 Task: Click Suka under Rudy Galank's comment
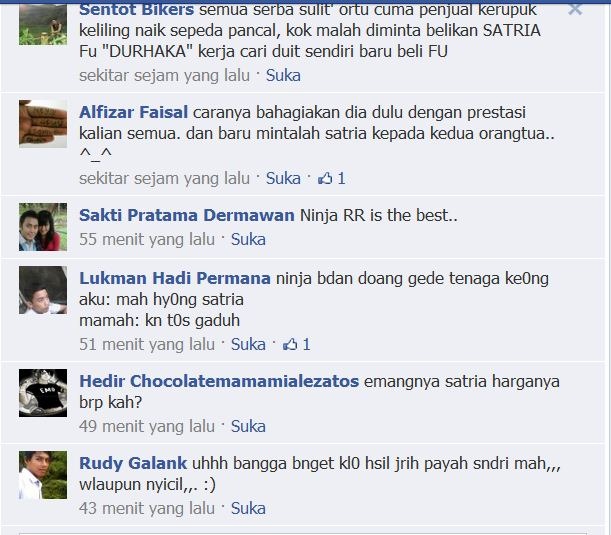248,509
